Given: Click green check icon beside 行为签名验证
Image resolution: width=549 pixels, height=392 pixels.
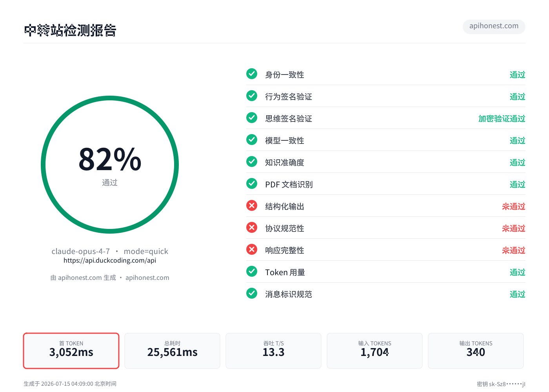Looking at the screenshot, I should 252,96.
